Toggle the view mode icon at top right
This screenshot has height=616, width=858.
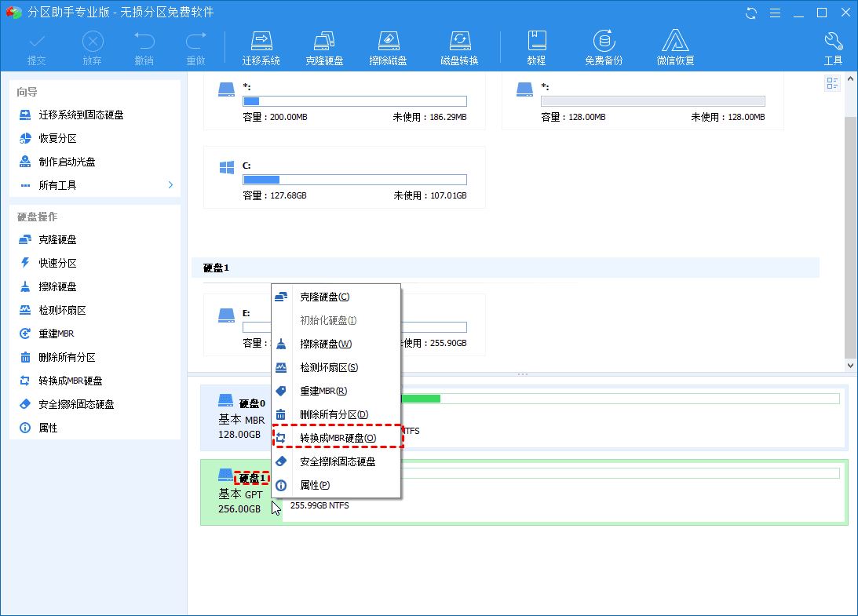(832, 84)
